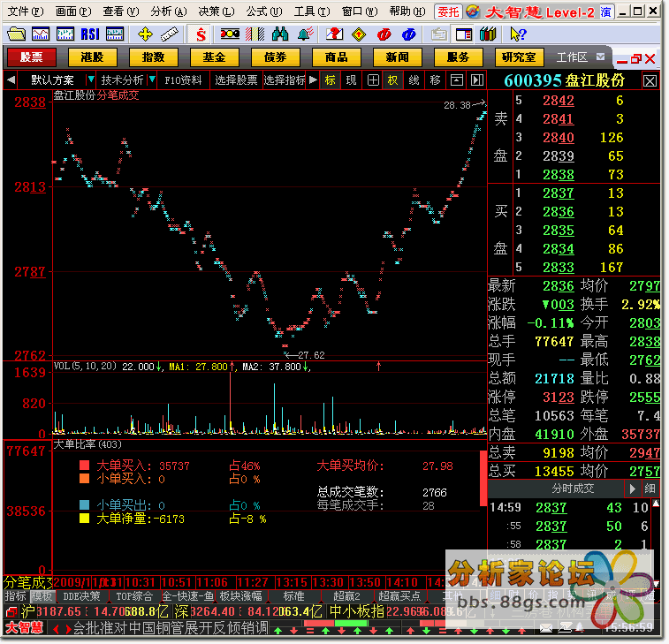This screenshot has width=669, height=644.
Task: Click the boxed triangle icon in chart toolbar
Action: tap(457, 80)
